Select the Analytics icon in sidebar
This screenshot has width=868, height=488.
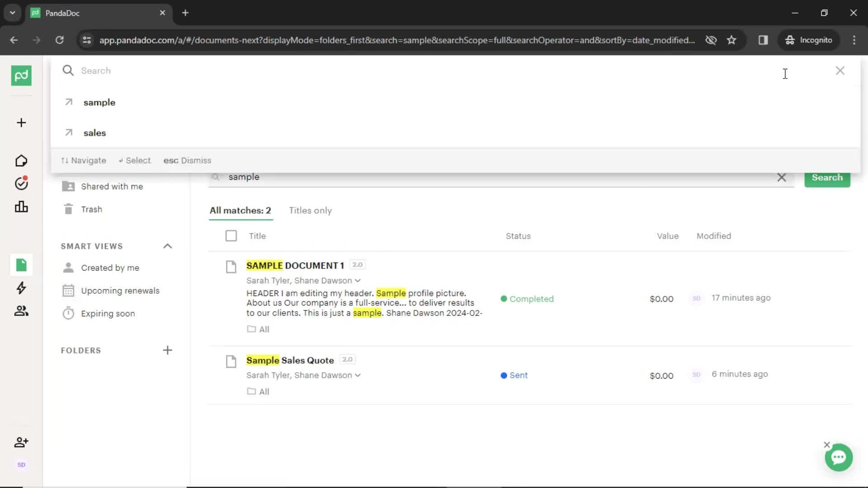point(21,207)
